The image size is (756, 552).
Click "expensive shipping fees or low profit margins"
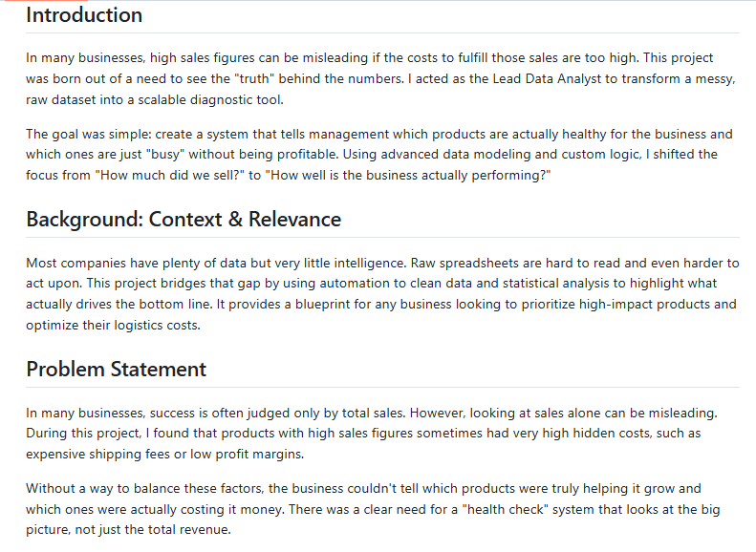[164, 455]
